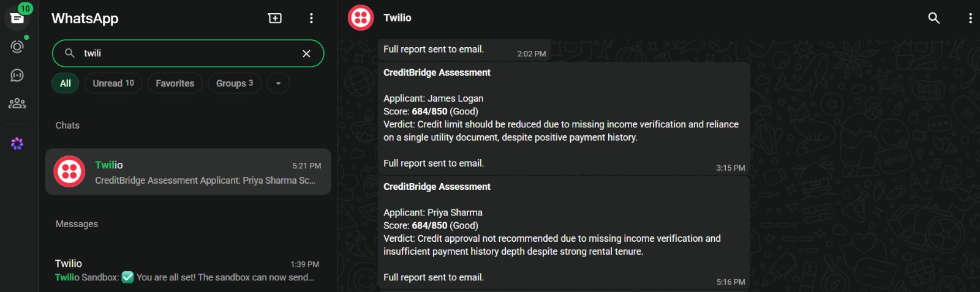Image resolution: width=980 pixels, height=292 pixels.
Task: Open the Twilio Sandbox message result
Action: tap(188, 270)
